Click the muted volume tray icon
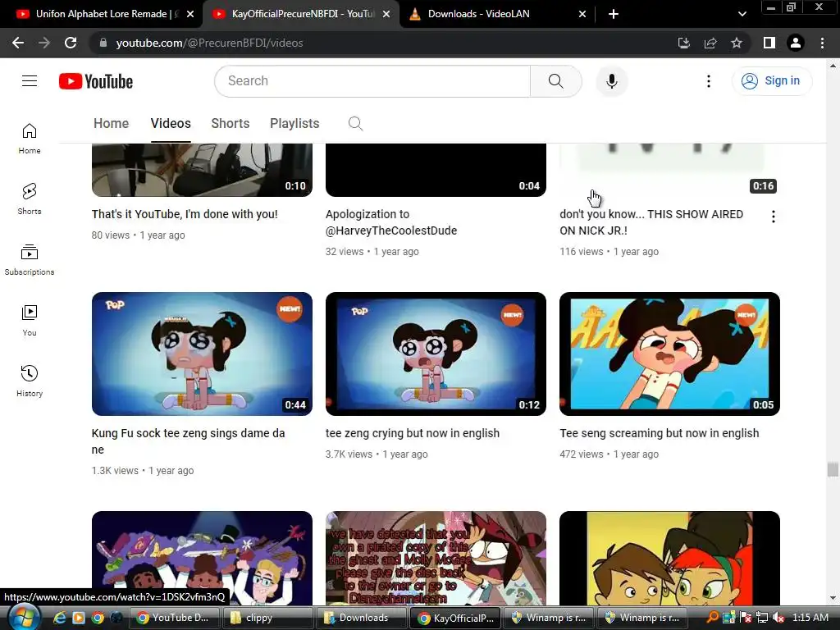 pyautogui.click(x=779, y=618)
